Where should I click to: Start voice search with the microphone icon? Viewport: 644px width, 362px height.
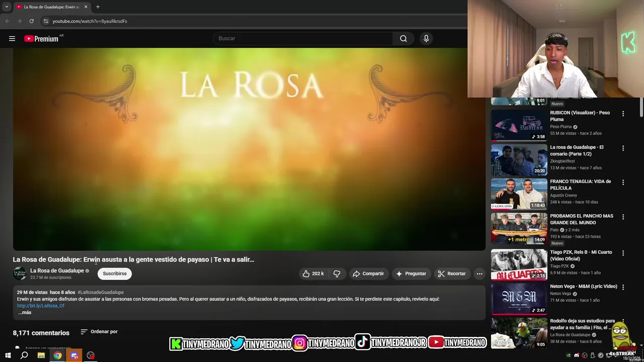426,39
